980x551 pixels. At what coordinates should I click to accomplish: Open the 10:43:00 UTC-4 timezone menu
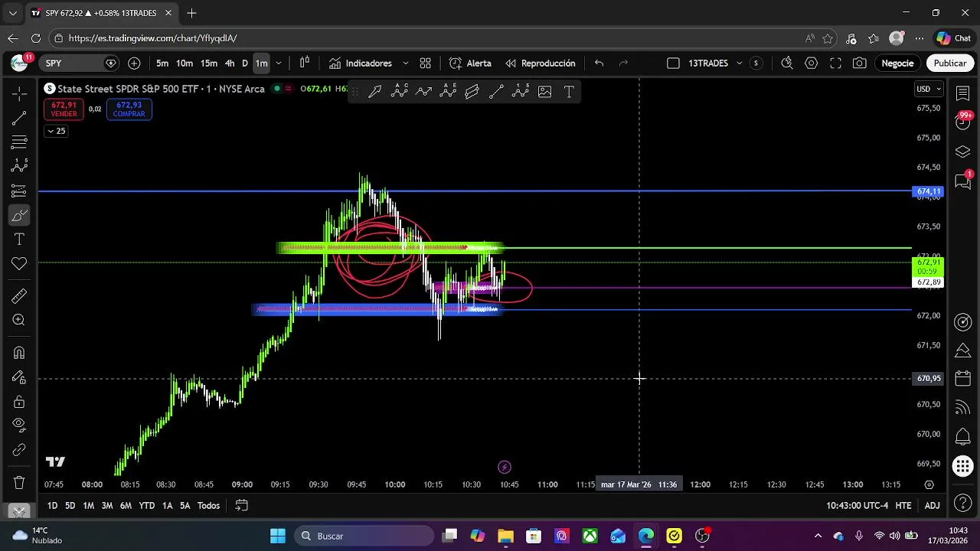(x=857, y=506)
